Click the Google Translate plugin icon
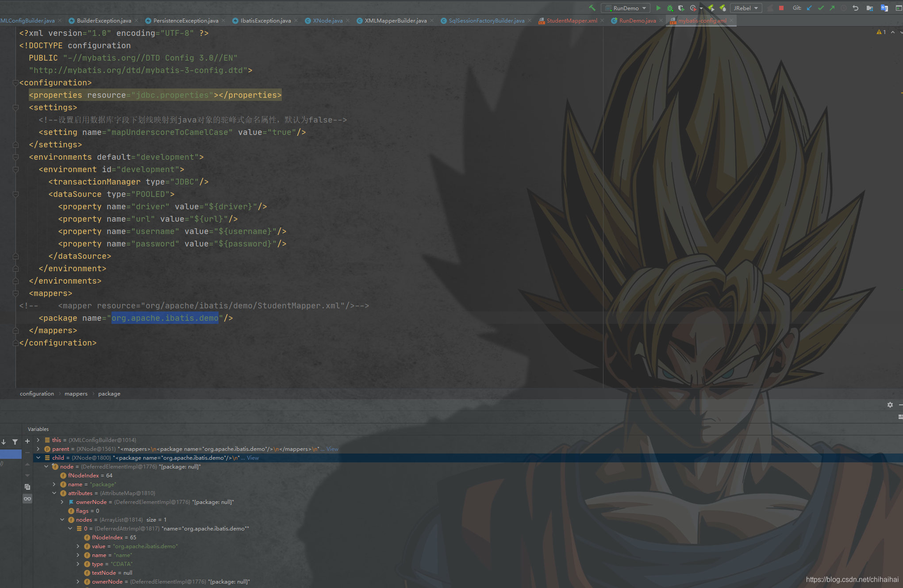903x588 pixels. (x=884, y=8)
